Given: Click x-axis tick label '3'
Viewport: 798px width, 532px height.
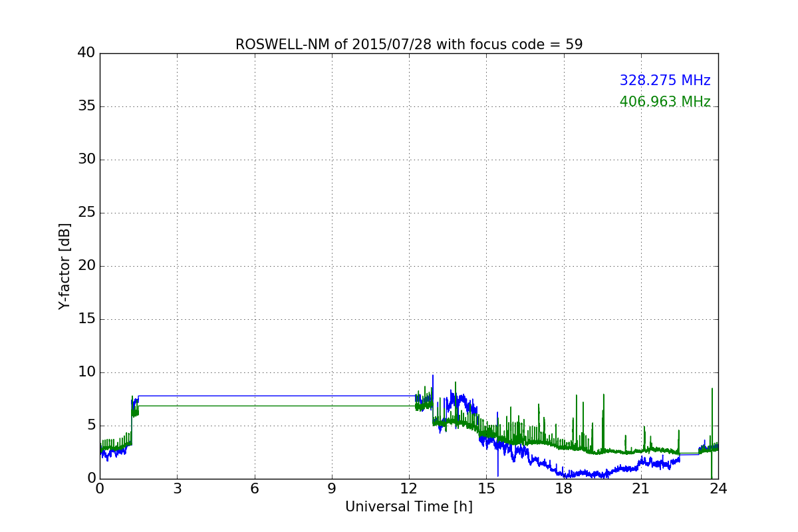Looking at the screenshot, I should 177,489.
